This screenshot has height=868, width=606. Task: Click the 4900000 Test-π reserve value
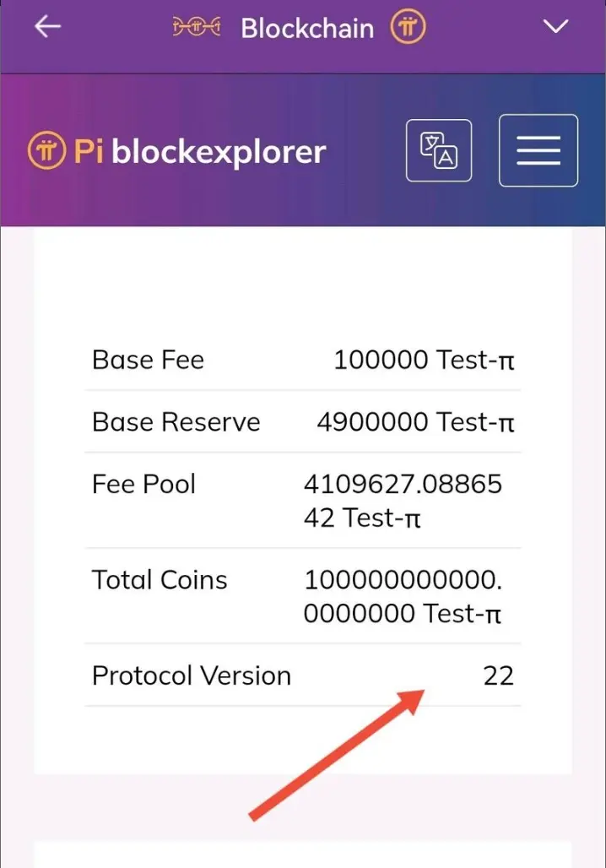(x=415, y=422)
